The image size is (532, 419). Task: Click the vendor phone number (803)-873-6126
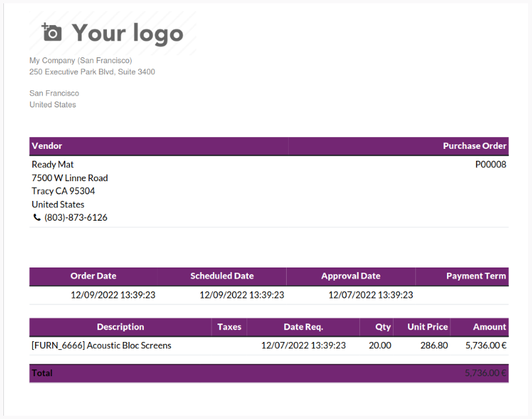[76, 217]
